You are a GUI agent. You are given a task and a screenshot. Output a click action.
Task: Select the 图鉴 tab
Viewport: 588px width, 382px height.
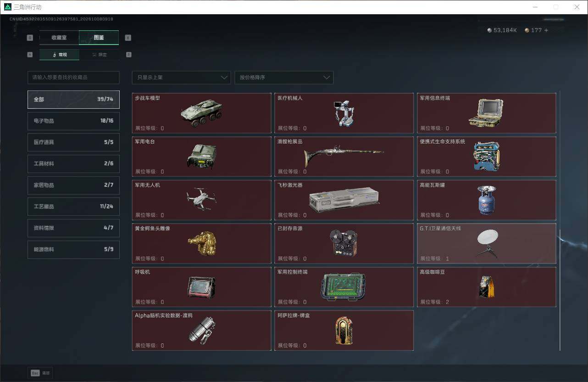click(x=99, y=38)
